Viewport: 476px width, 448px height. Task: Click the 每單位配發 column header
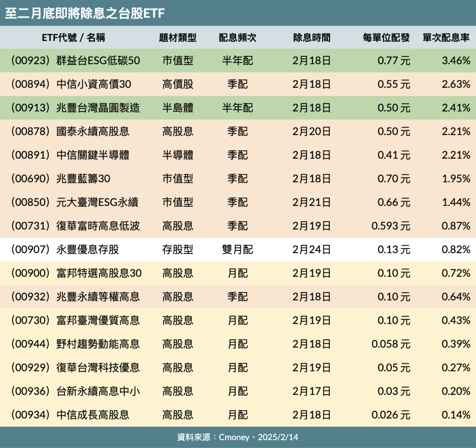(386, 38)
